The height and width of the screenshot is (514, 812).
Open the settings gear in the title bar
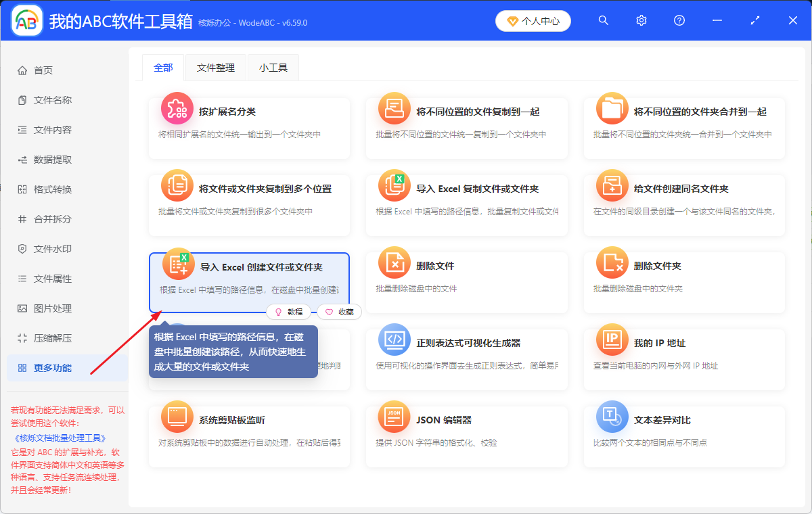pyautogui.click(x=641, y=20)
